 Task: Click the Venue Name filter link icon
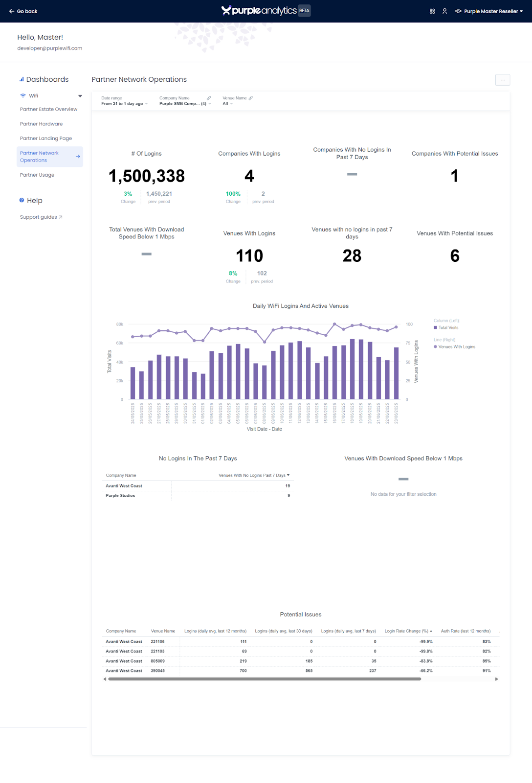pyautogui.click(x=251, y=98)
